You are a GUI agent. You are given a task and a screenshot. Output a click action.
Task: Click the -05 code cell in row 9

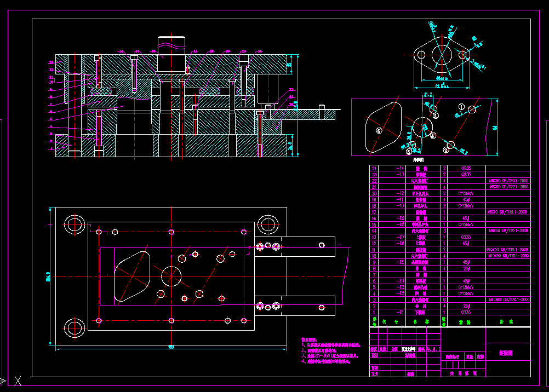point(400,262)
